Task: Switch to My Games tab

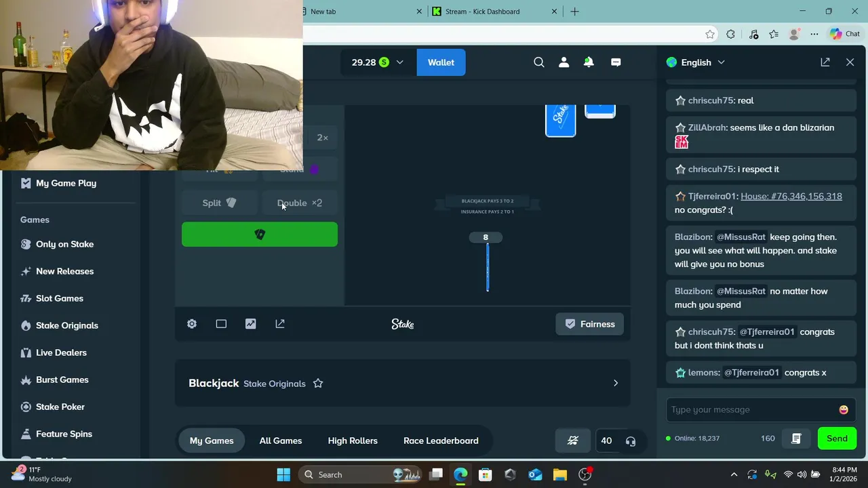Action: (x=212, y=441)
